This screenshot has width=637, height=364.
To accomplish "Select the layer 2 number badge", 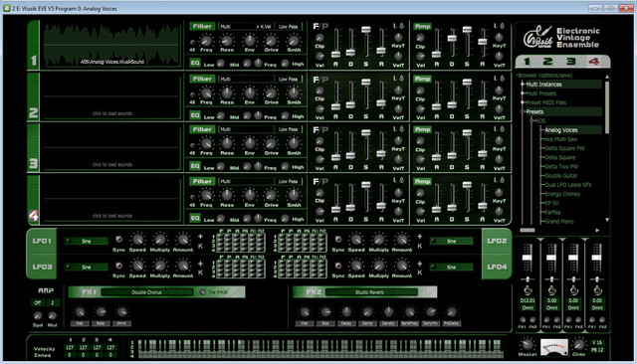I will (x=33, y=112).
